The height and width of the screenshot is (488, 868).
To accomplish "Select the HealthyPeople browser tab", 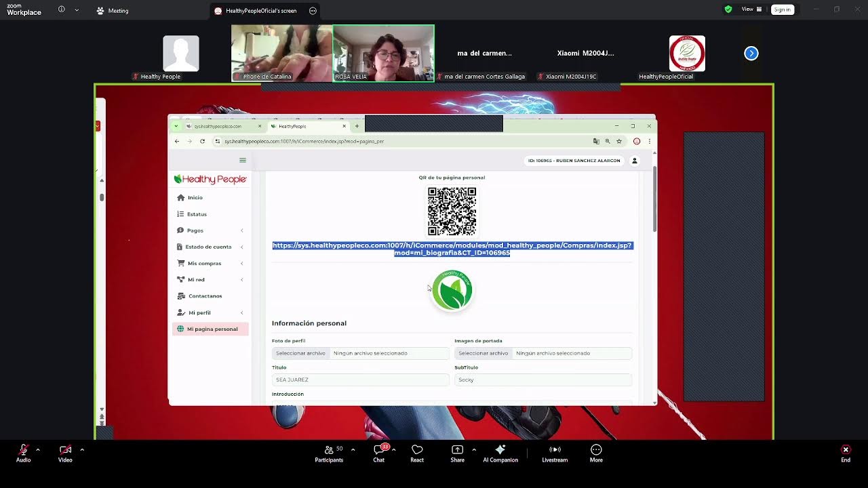I will coord(308,126).
